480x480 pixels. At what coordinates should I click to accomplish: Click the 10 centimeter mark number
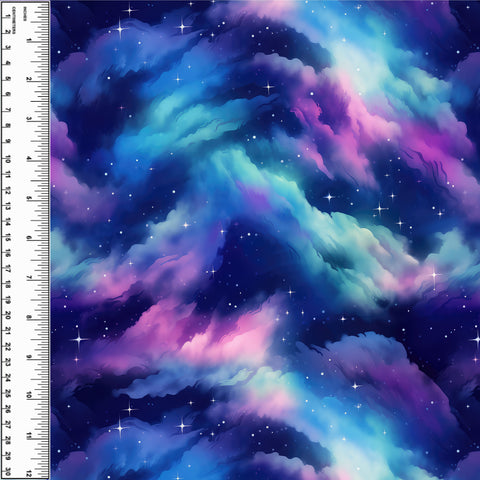coord(8,159)
